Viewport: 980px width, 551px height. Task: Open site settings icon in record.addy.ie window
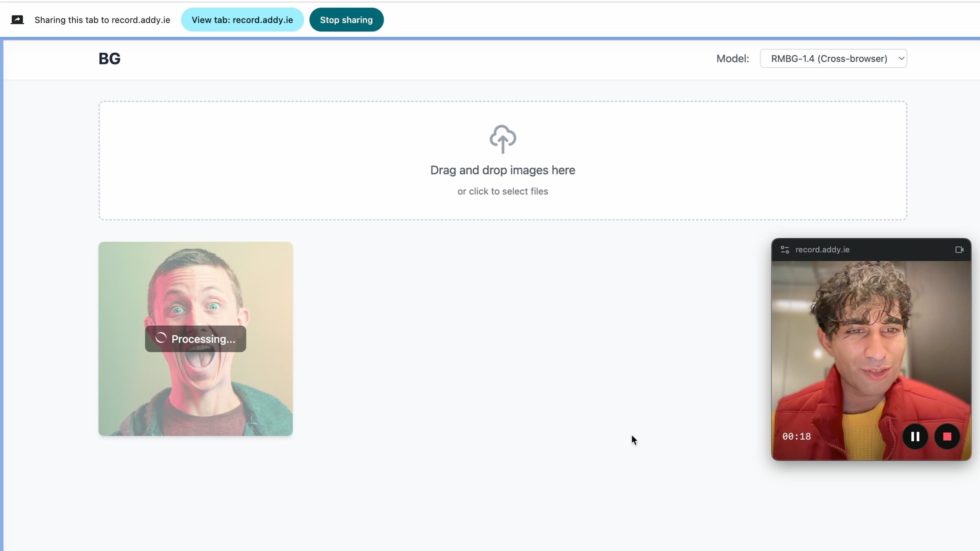[785, 250]
